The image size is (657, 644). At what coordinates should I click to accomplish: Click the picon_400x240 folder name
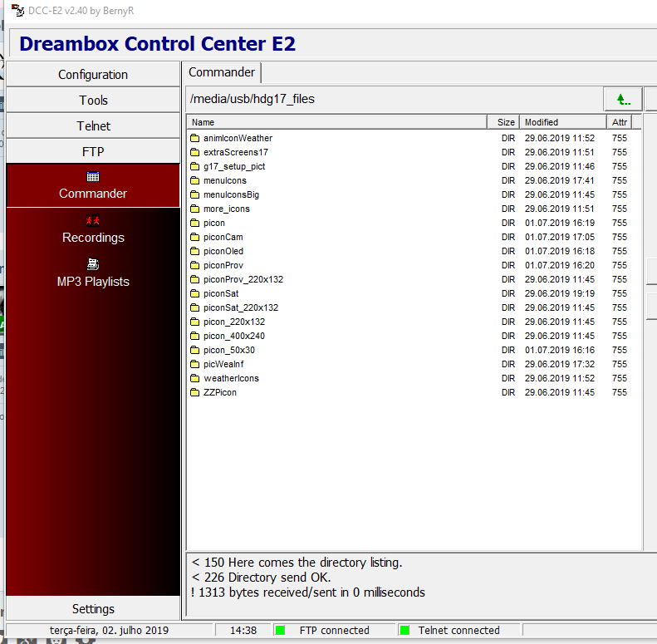pyautogui.click(x=233, y=336)
